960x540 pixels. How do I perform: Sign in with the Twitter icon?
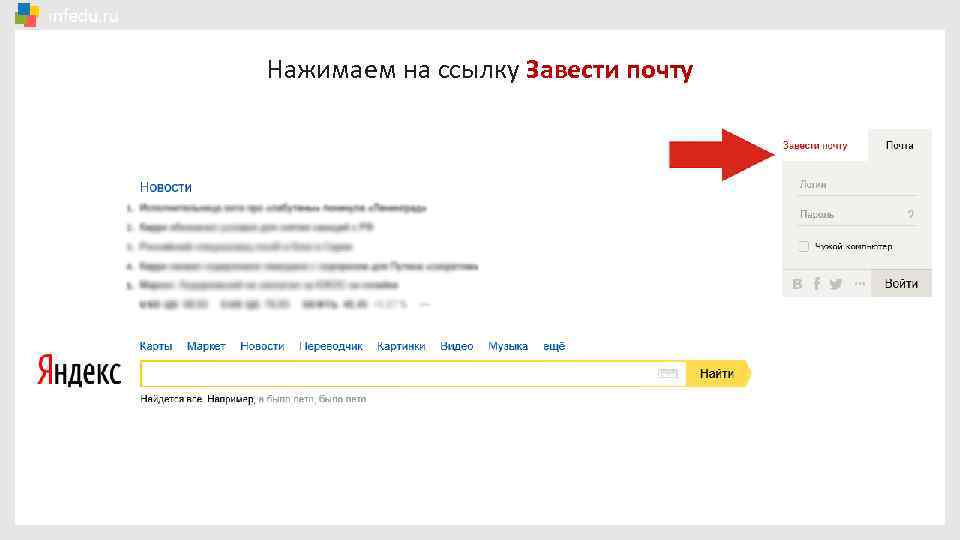(836, 284)
